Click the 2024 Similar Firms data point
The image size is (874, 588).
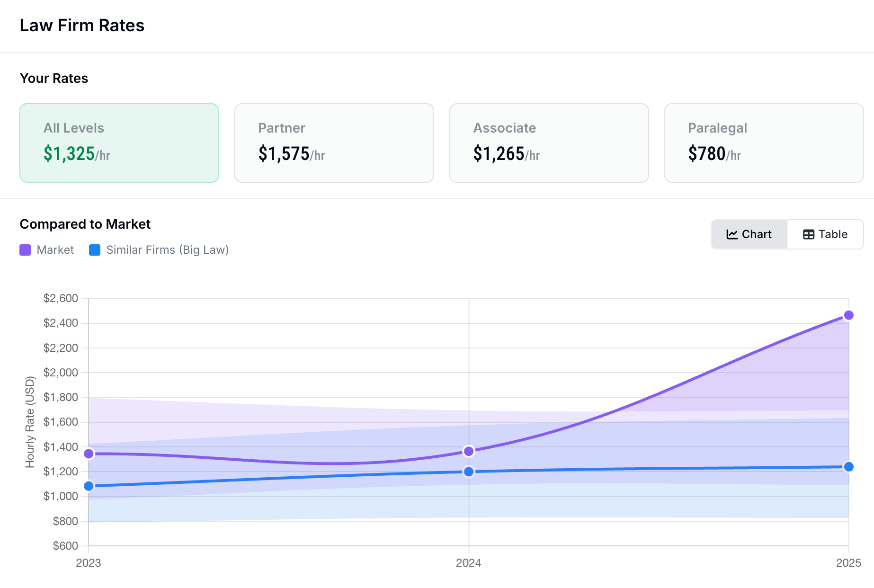coord(469,472)
